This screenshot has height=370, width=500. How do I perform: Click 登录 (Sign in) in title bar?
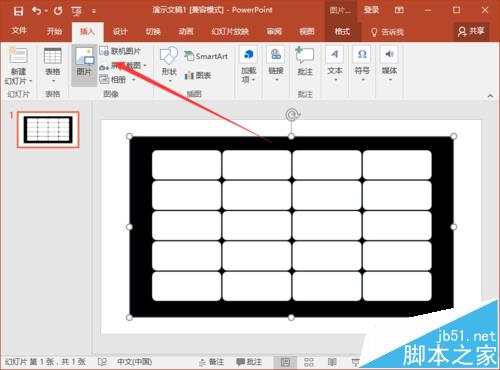pyautogui.click(x=371, y=10)
